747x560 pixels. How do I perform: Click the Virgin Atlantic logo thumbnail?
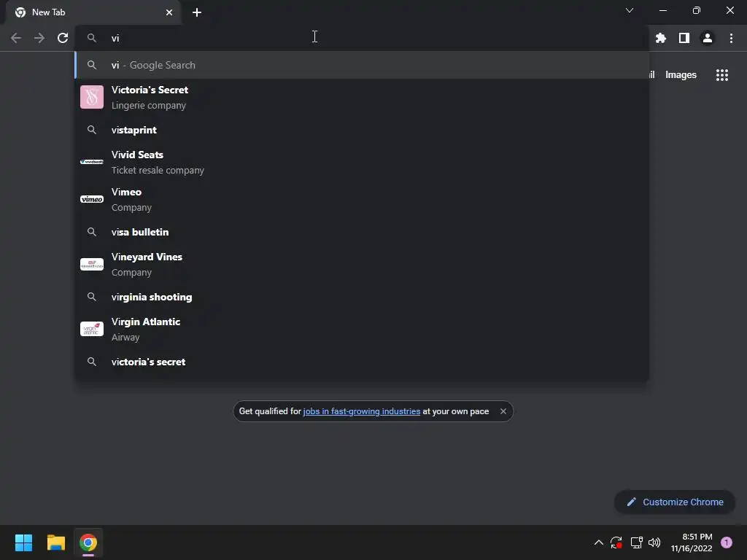[x=92, y=329]
